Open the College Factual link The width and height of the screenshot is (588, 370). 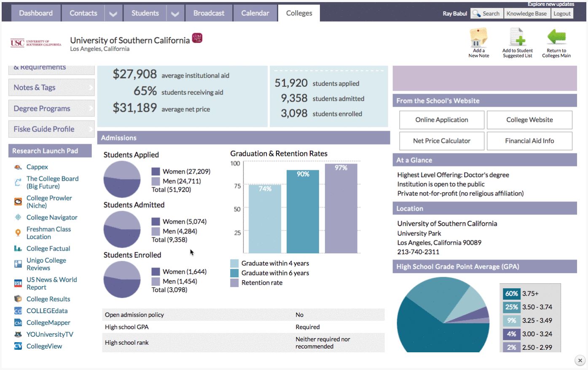point(48,249)
